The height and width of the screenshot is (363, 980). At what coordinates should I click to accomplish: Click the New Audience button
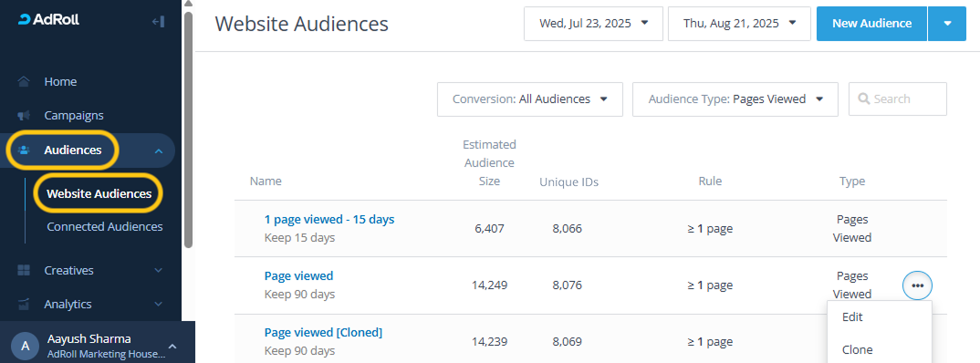(871, 24)
